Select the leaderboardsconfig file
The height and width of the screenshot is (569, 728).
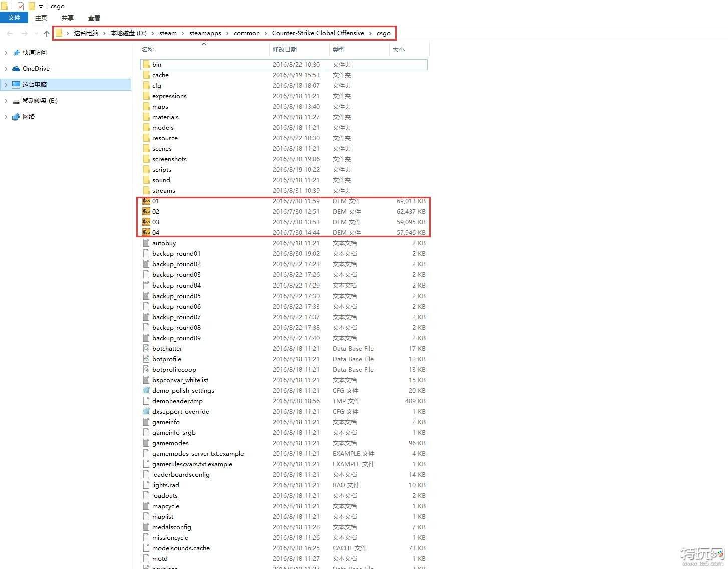pyautogui.click(x=181, y=474)
